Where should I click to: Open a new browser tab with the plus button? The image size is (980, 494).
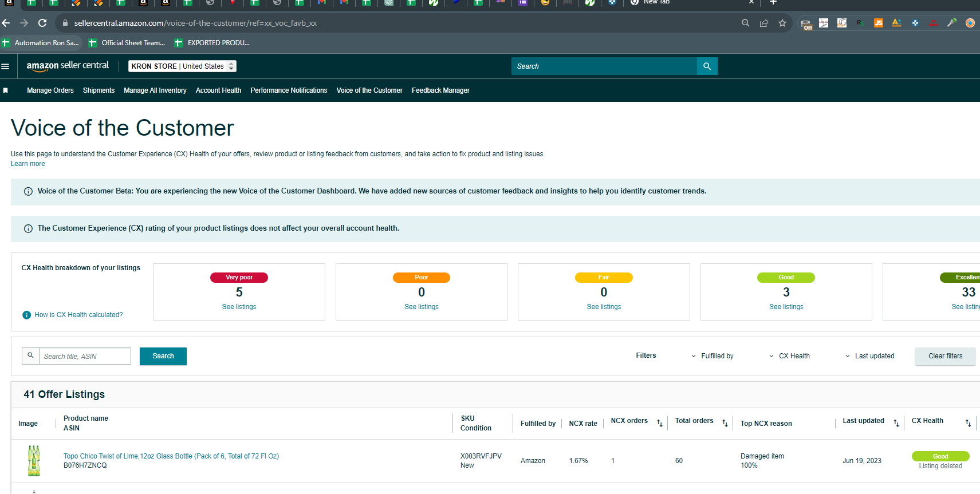tap(773, 2)
